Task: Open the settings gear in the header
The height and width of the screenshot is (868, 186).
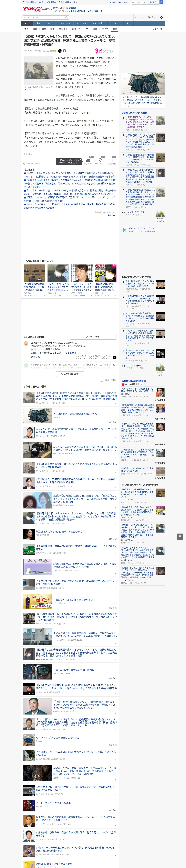Action: coord(161,18)
